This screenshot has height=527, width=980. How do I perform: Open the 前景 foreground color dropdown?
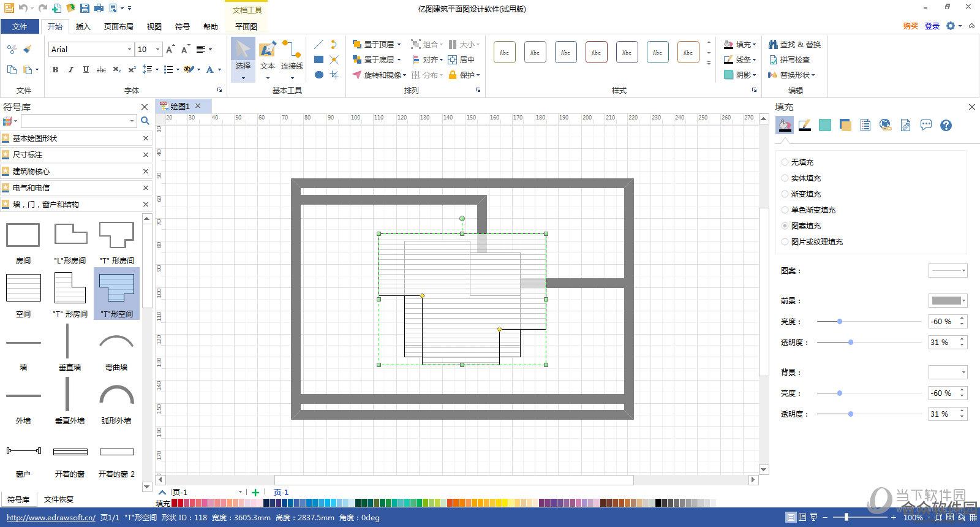point(948,300)
